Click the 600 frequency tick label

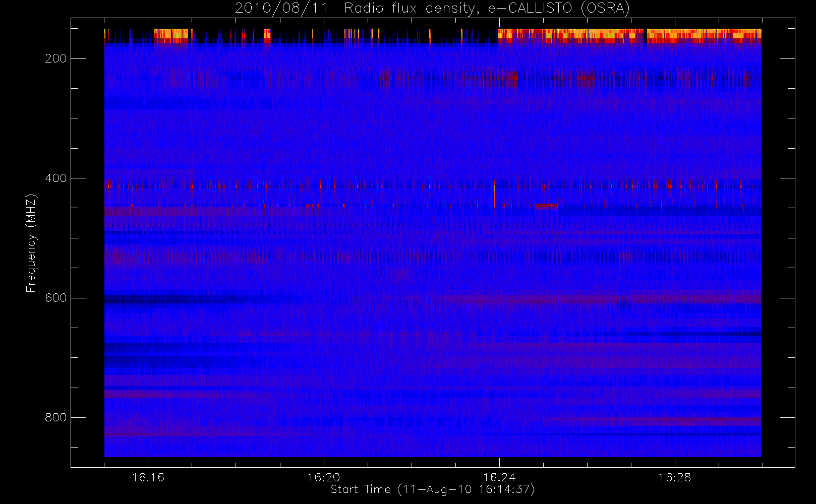tap(55, 298)
